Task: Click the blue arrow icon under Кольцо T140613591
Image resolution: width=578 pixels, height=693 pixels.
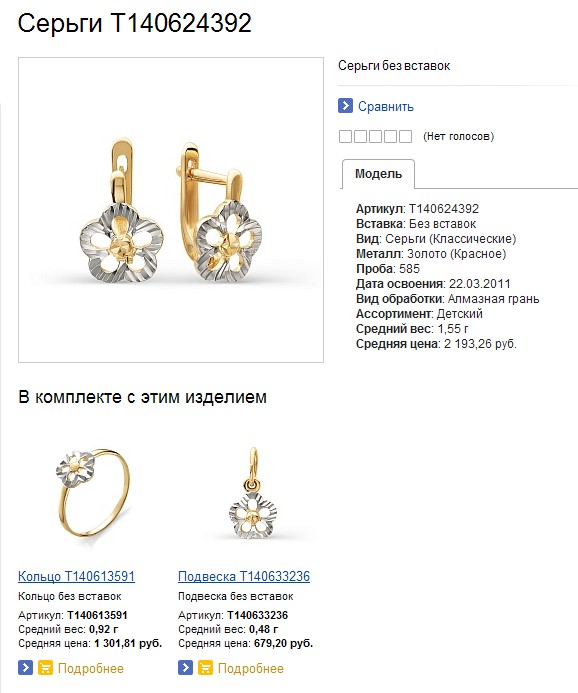Action: click(x=25, y=667)
